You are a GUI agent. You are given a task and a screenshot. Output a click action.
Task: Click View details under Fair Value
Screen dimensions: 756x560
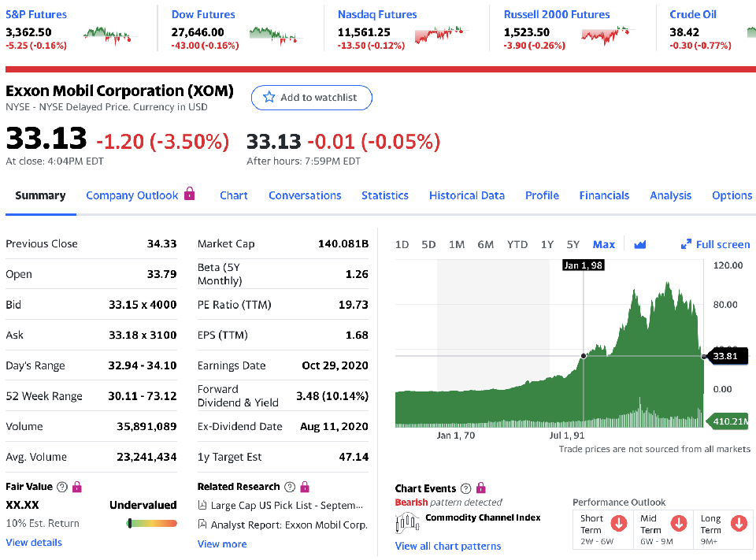point(34,542)
